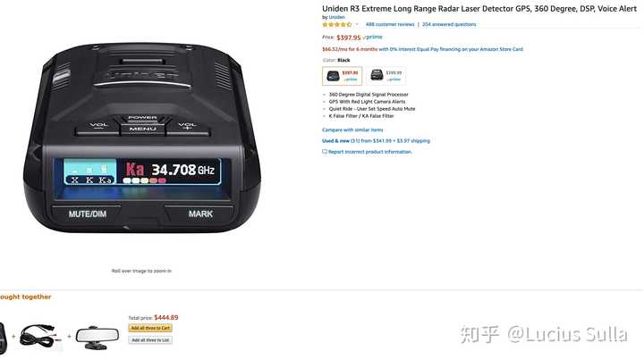Open the Equal Pay financing offer link
644x360 pixels.
pyautogui.click(x=451, y=49)
